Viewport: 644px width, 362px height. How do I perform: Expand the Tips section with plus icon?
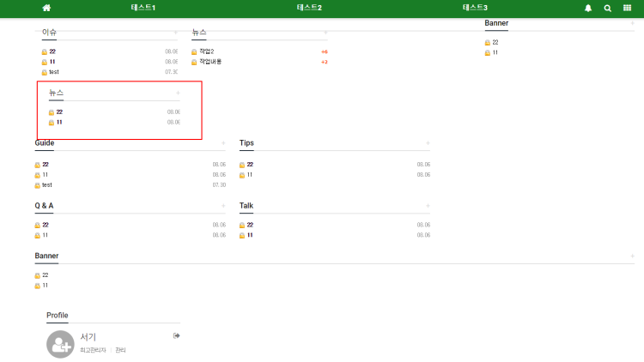pyautogui.click(x=428, y=143)
